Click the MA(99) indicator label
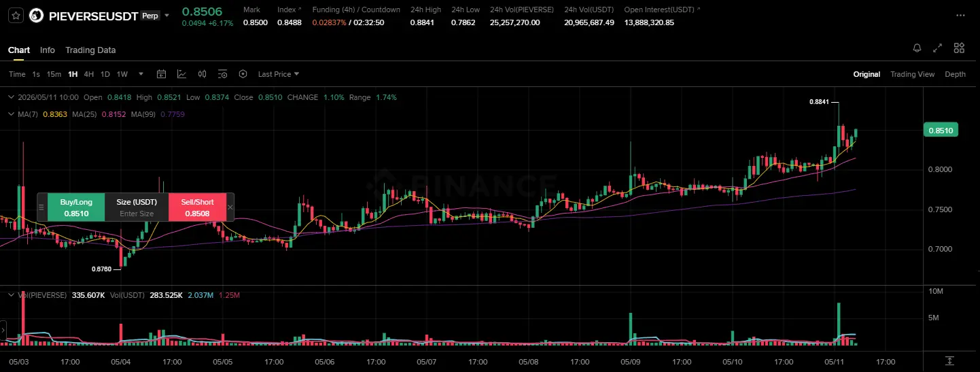980x372 pixels. 145,114
